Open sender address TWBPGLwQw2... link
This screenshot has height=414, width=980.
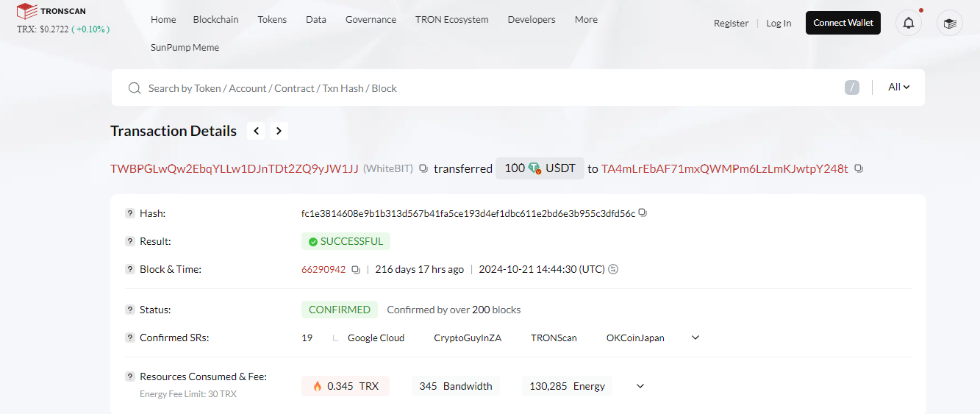235,168
